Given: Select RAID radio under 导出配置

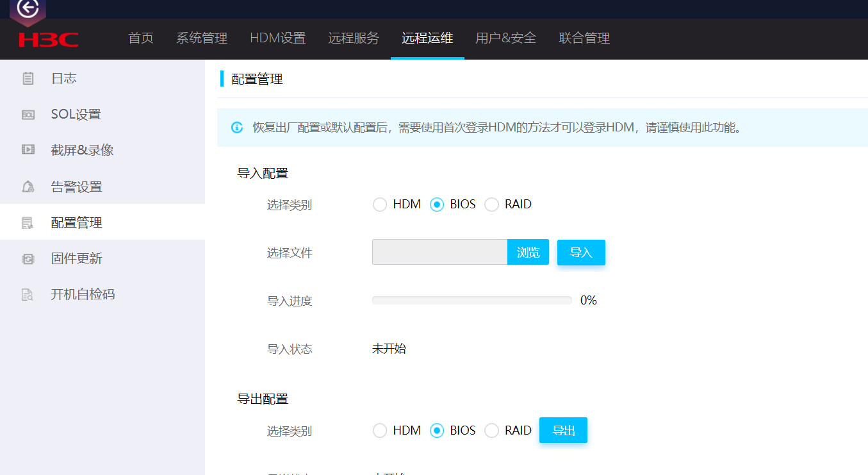Looking at the screenshot, I should pyautogui.click(x=491, y=431).
